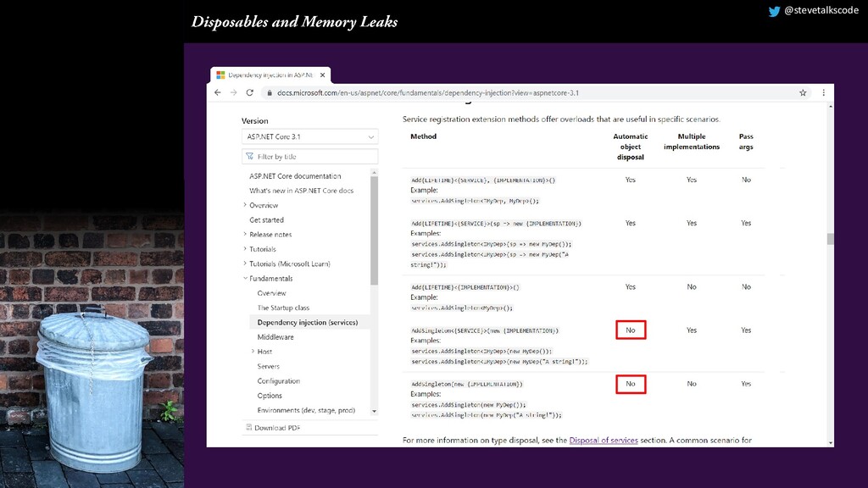The image size is (868, 488).
Task: Open Overview under Fundamentals
Action: (271, 292)
